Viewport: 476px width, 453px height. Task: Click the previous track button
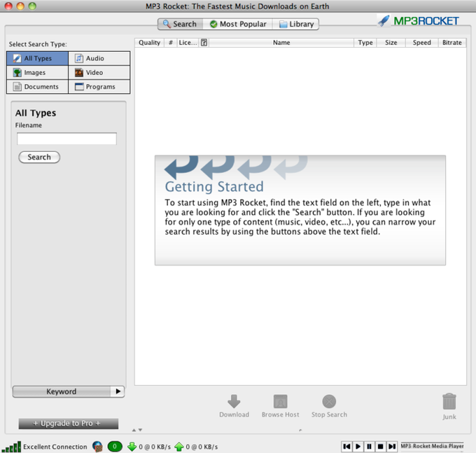346,446
